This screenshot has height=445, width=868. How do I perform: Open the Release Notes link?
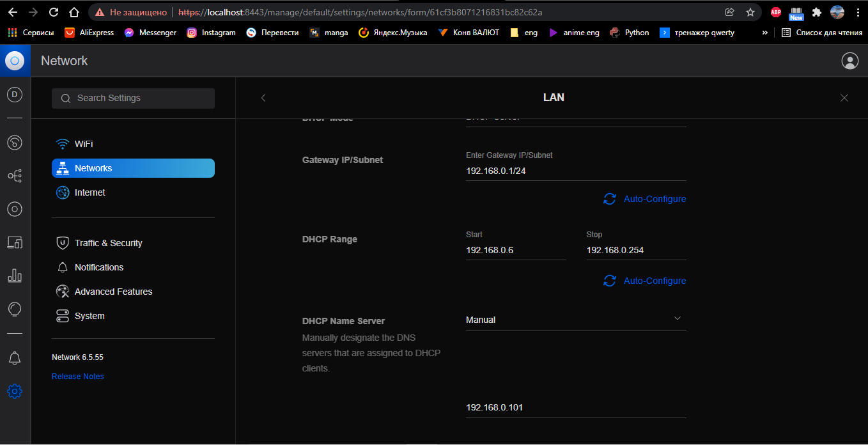point(78,377)
